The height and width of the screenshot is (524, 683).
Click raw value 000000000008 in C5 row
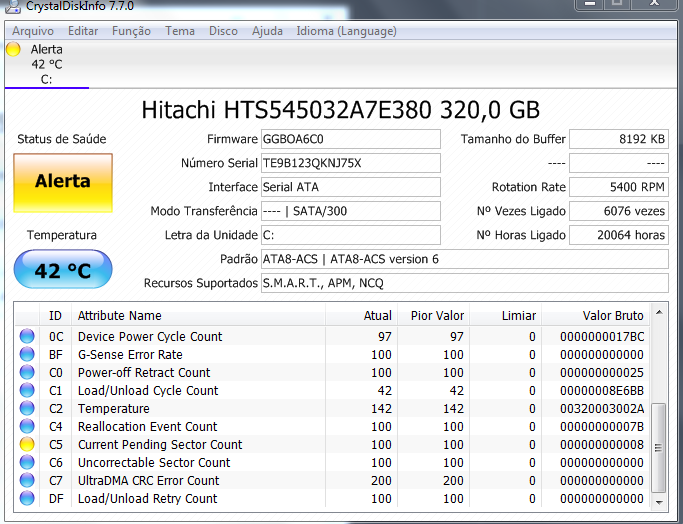(x=602, y=445)
